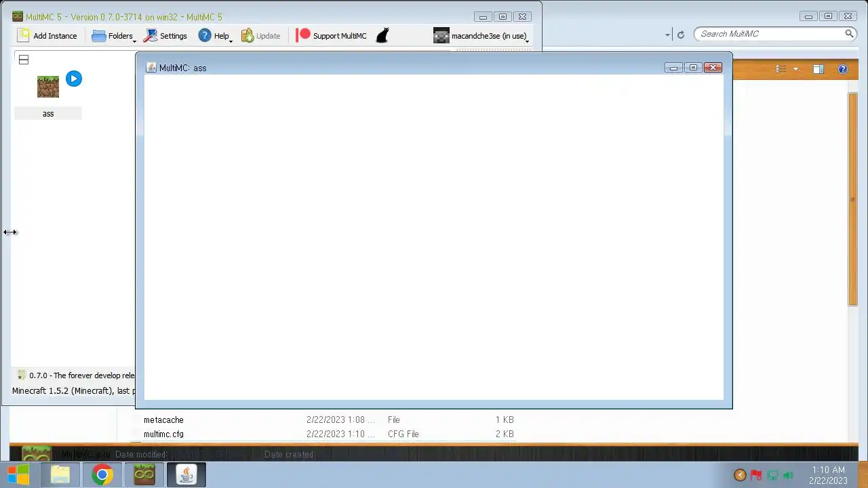Close the "MultiMC: ass" window
The height and width of the screenshot is (488, 868).
pos(713,68)
